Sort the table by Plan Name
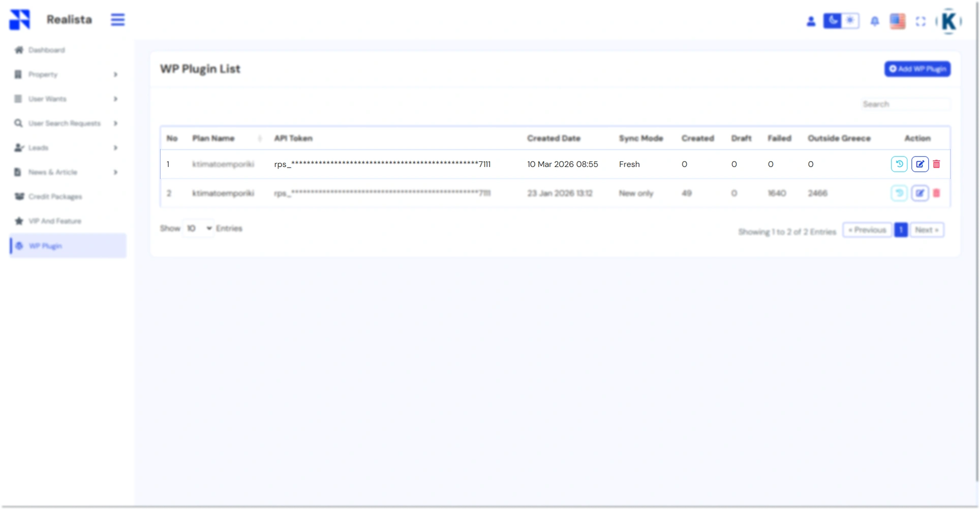Screen dimensions: 980x509 click(x=260, y=138)
